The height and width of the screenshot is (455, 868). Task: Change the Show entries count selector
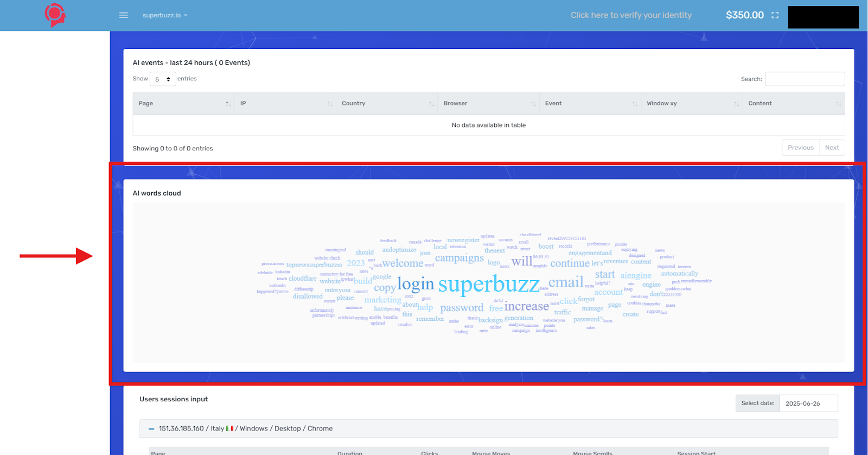click(163, 79)
